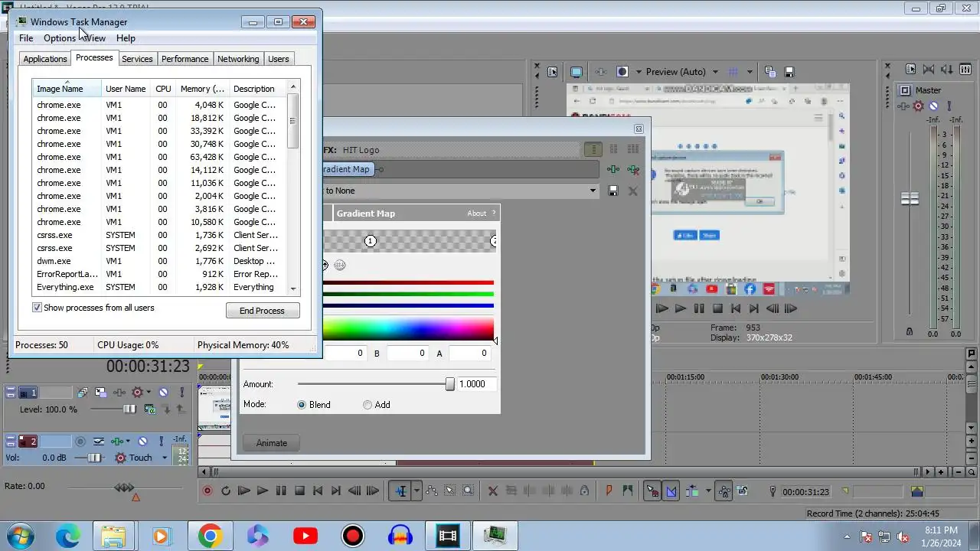Image resolution: width=980 pixels, height=551 pixels.
Task: Open the Options menu in Task Manager
Action: click(60, 38)
